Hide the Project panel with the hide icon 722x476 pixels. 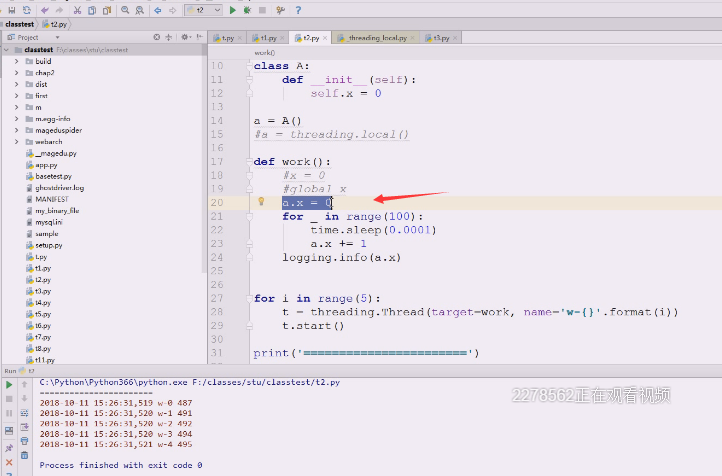coord(199,37)
